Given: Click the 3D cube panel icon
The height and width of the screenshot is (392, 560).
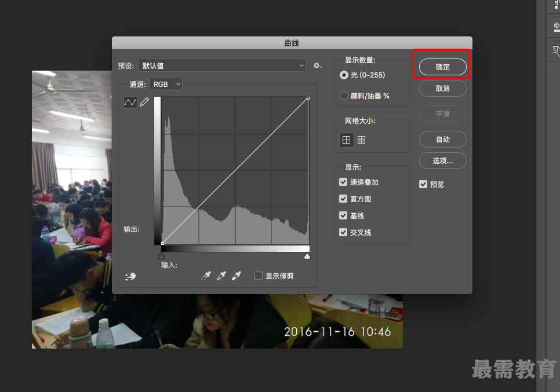Looking at the screenshot, I should [x=556, y=26].
